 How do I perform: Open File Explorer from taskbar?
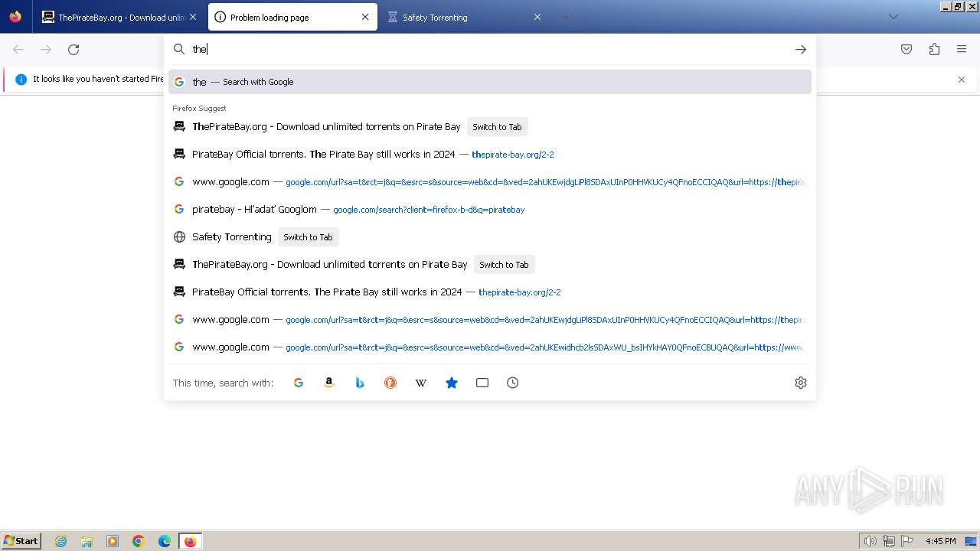(x=87, y=541)
